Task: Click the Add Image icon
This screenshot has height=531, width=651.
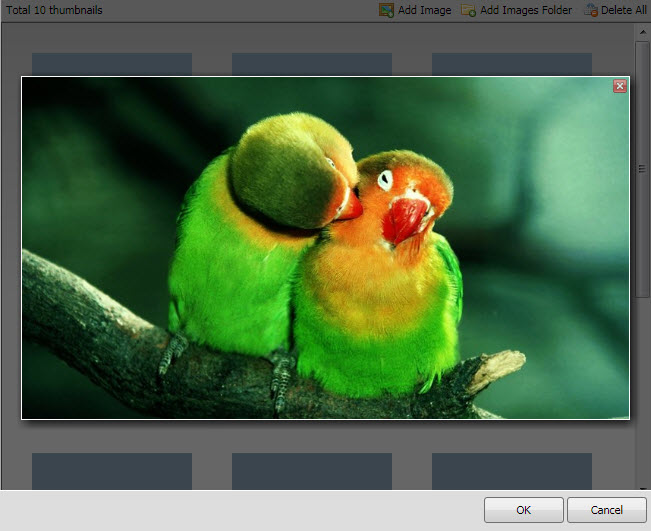Action: point(386,10)
